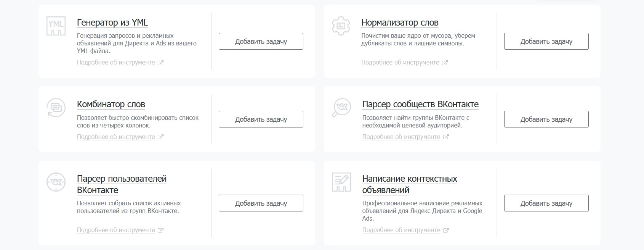The image size is (644, 250).
Task: Open the Комбинатор слов title link
Action: [x=111, y=104]
